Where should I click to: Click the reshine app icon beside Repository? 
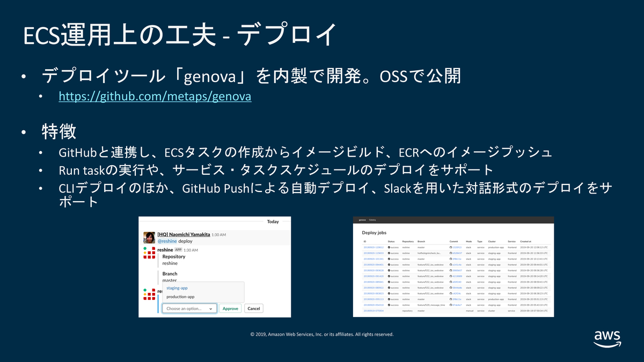[x=149, y=253]
